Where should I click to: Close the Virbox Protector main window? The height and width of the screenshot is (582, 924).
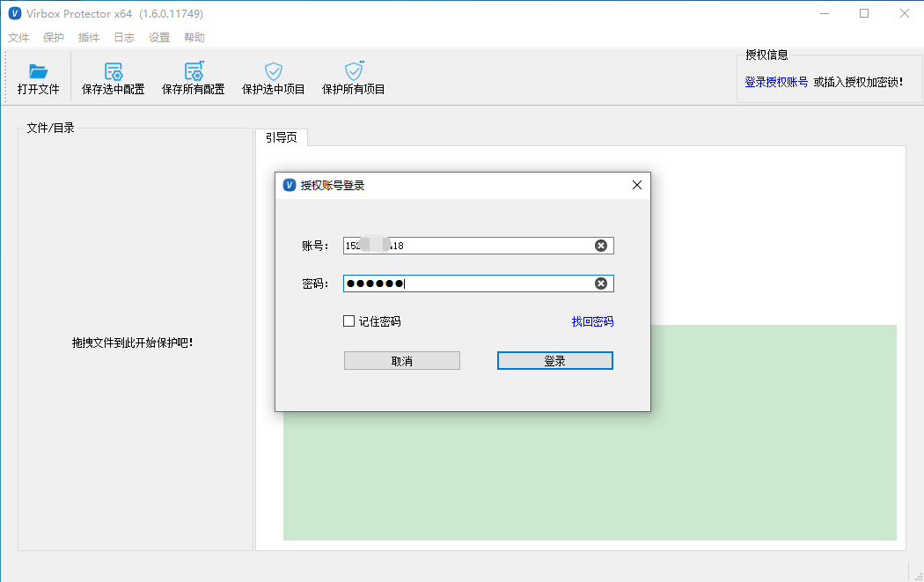click(905, 13)
